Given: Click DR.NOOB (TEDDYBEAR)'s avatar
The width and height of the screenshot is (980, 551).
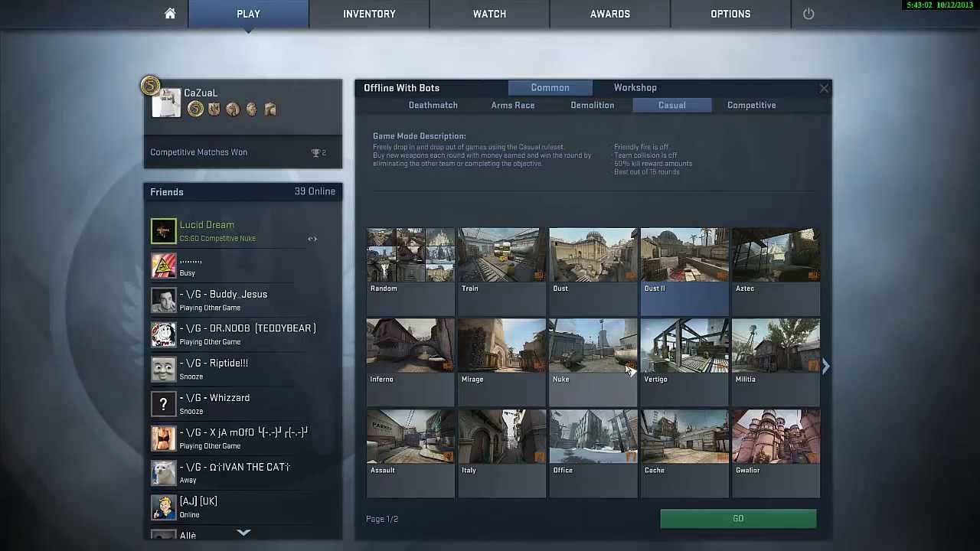Looking at the screenshot, I should (x=163, y=334).
